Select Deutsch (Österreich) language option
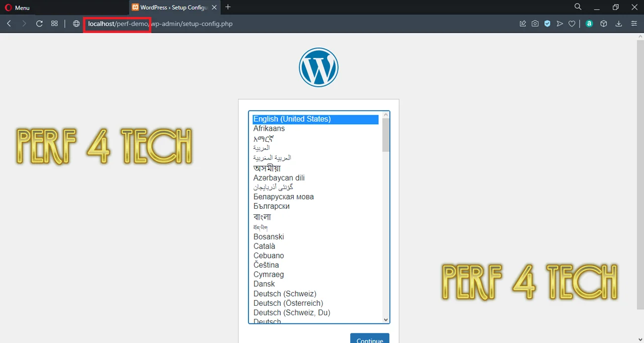The width and height of the screenshot is (644, 343). tap(315, 303)
